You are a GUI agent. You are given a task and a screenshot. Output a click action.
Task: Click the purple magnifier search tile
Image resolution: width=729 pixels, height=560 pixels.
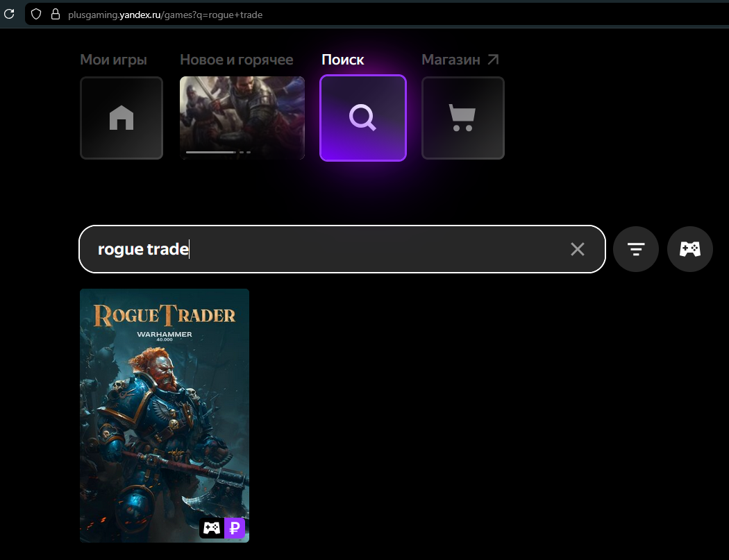[x=362, y=118]
